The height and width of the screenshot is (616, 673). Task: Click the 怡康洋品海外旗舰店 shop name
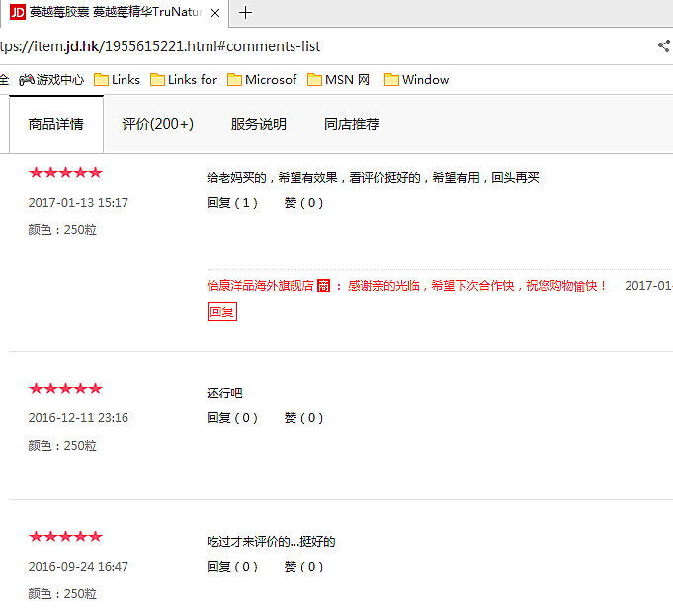pos(260,285)
